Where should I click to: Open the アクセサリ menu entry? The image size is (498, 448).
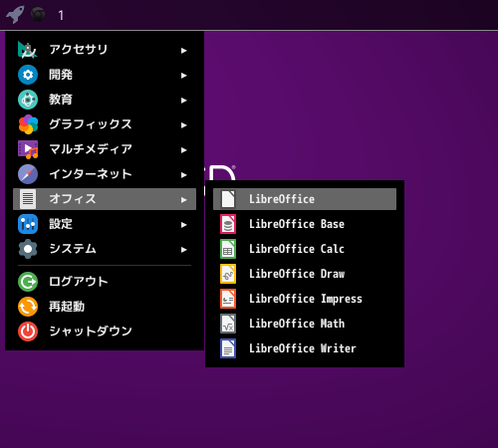click(x=105, y=50)
